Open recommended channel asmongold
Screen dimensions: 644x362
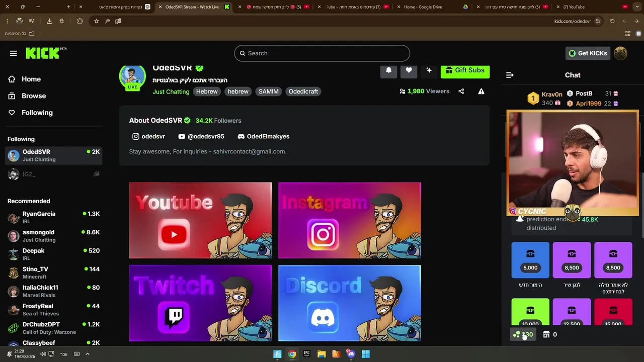coord(54,236)
